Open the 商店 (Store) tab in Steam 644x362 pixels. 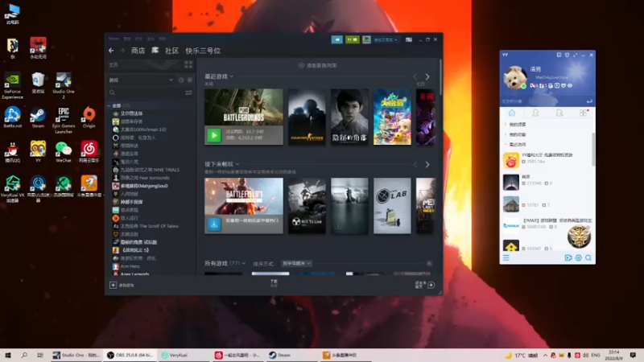pyautogui.click(x=138, y=51)
